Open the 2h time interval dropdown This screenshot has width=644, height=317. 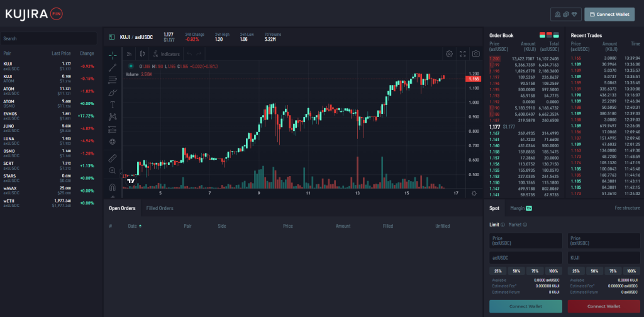pyautogui.click(x=129, y=54)
